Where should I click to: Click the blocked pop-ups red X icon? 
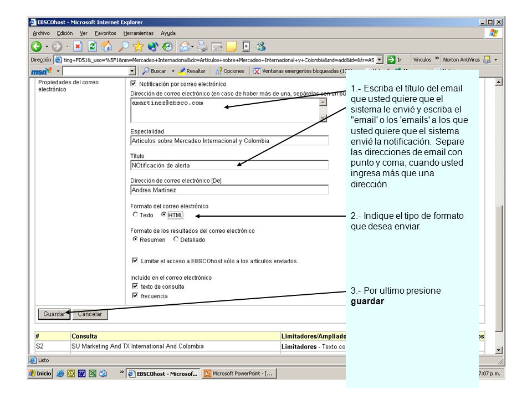click(257, 71)
